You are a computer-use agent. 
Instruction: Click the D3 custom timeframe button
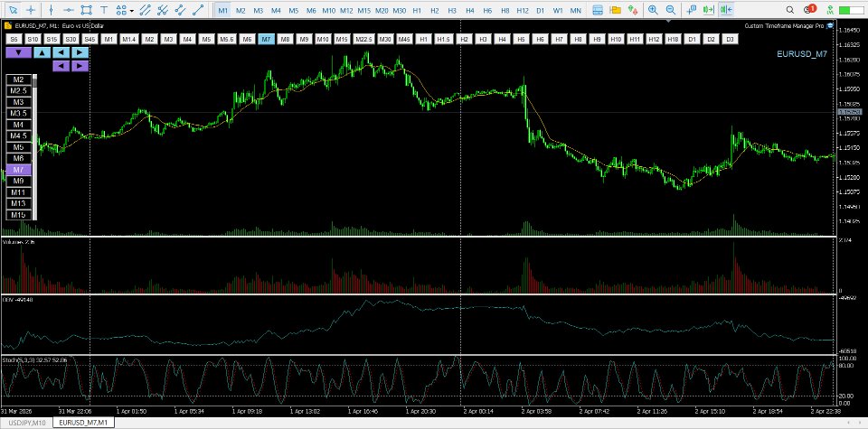tap(731, 39)
